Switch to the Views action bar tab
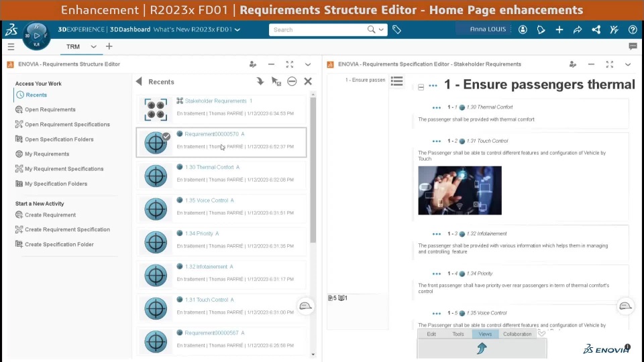 [485, 334]
